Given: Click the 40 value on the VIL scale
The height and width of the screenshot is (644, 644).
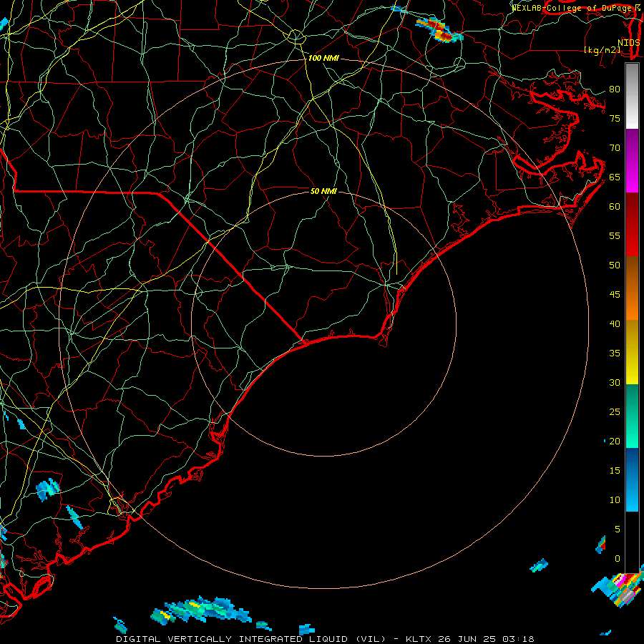Looking at the screenshot, I should (x=615, y=323).
